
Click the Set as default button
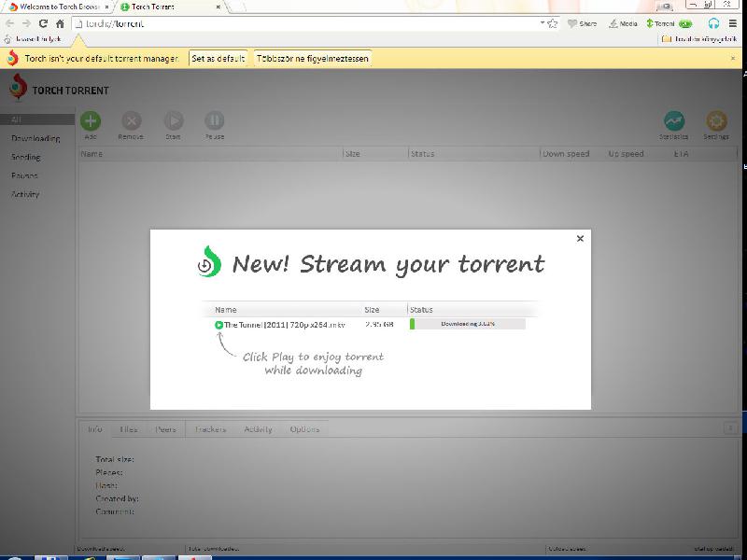218,59
